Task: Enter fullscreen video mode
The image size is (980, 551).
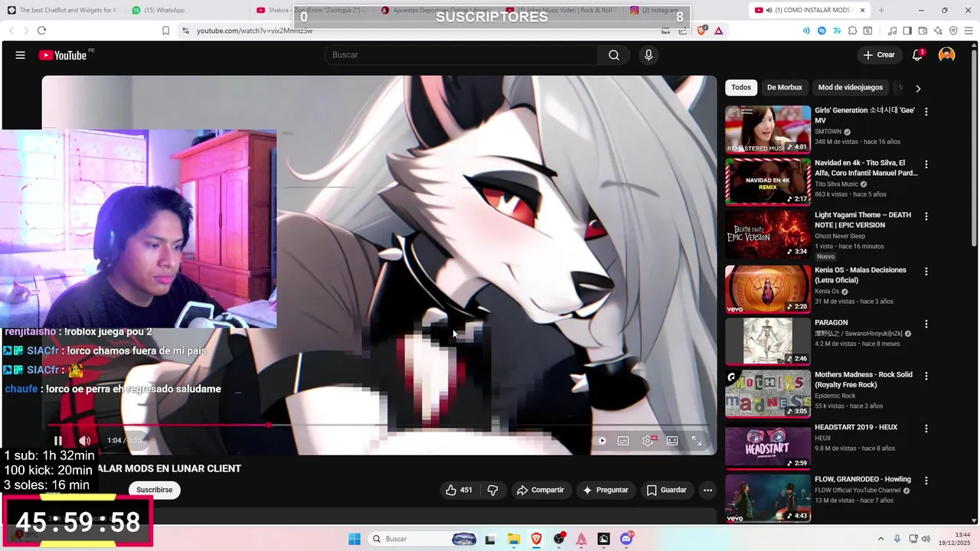Action: click(697, 441)
